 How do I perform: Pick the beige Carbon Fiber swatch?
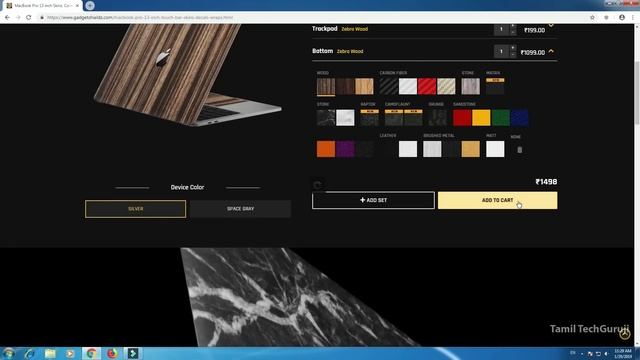446,87
